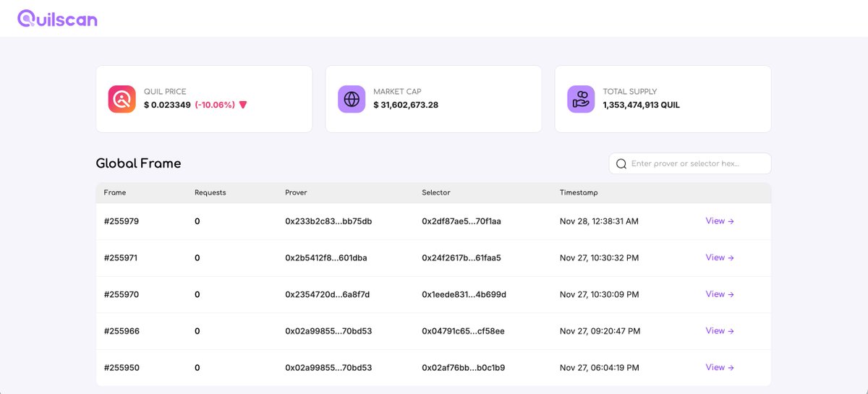Screen dimensions: 868x394
Task: Click the Frame column header
Action: pyautogui.click(x=115, y=193)
